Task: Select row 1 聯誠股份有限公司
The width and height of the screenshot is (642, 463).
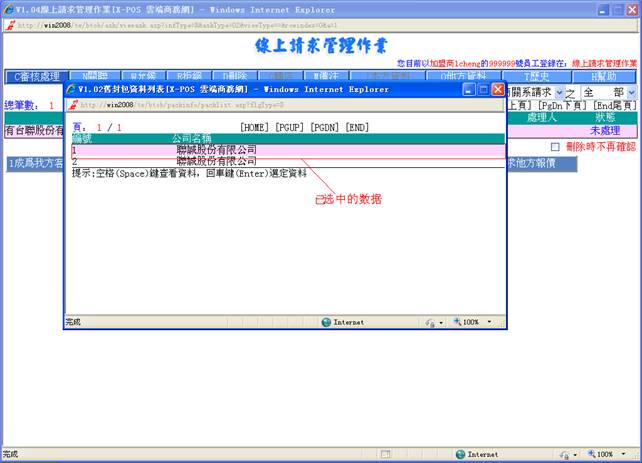Action: [216, 150]
